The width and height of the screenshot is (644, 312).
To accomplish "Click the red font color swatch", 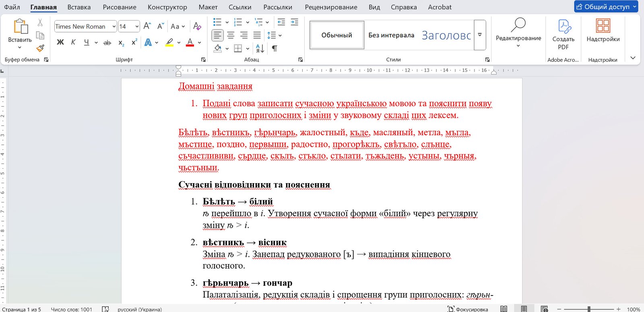I will tap(190, 42).
